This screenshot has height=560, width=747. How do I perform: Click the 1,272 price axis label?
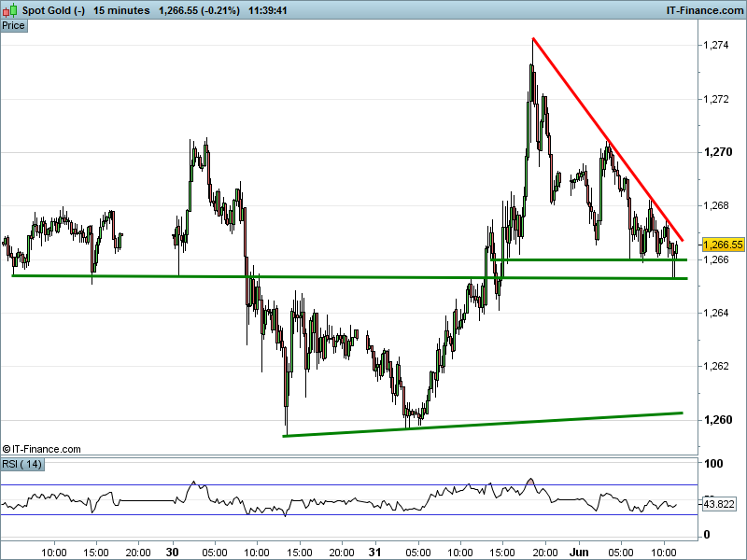click(715, 99)
